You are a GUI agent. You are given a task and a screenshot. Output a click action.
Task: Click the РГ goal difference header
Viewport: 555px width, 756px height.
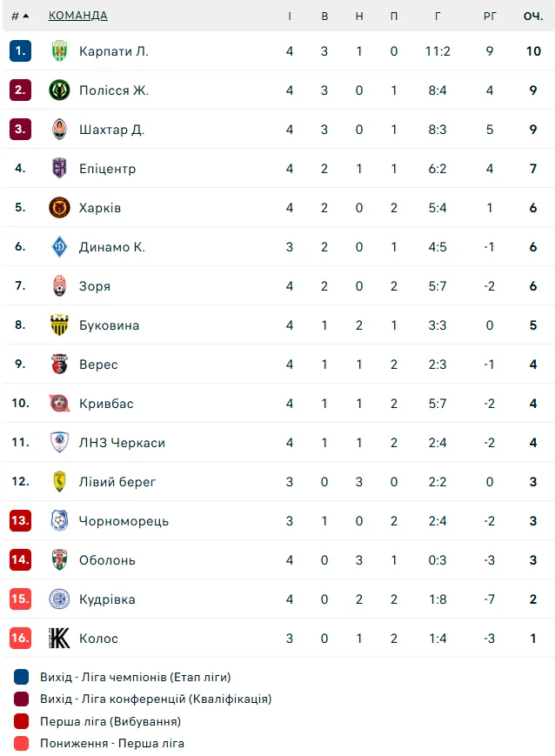pos(490,16)
